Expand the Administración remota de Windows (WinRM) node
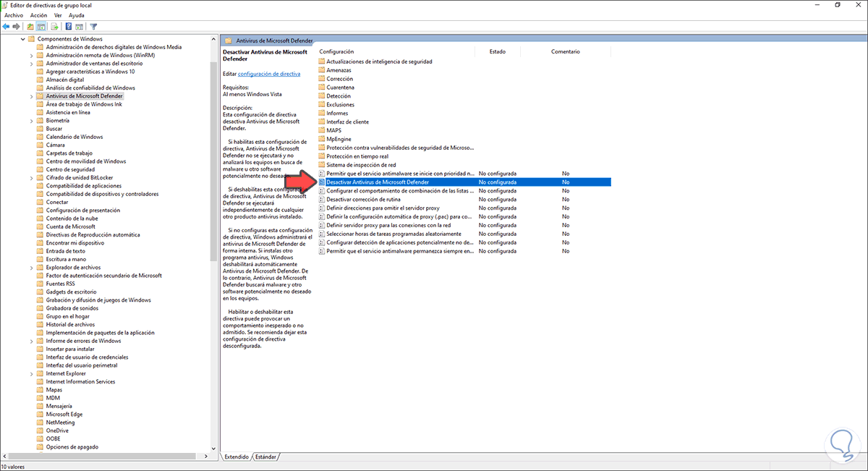Screen dimensions: 868x471 point(31,55)
